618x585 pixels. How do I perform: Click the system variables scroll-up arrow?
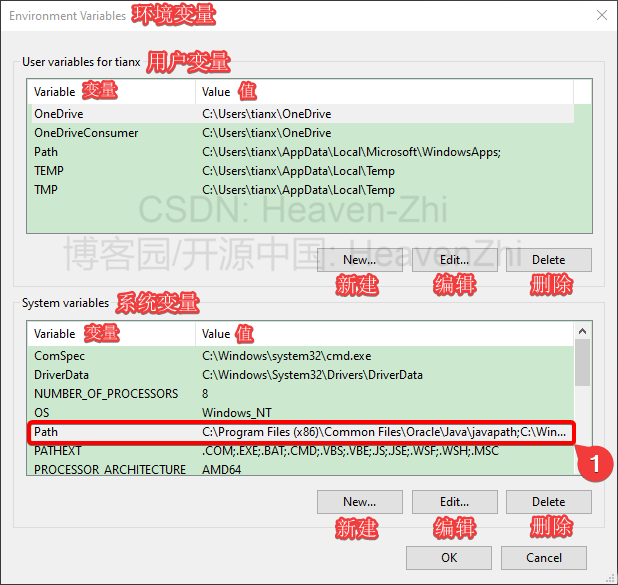pyautogui.click(x=583, y=331)
